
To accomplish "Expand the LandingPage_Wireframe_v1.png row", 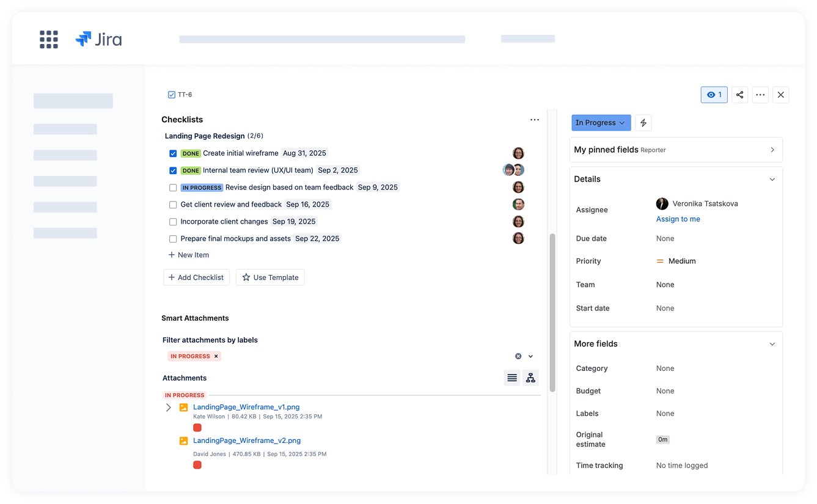I will click(169, 407).
